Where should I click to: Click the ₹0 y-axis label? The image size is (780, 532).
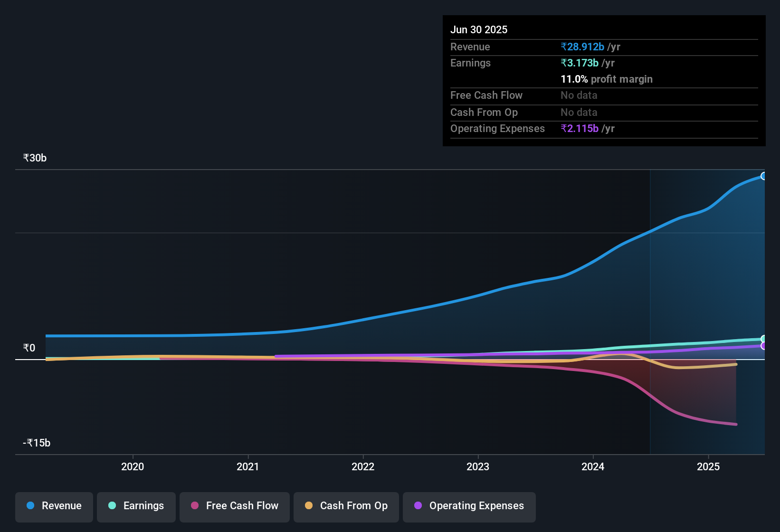click(29, 348)
